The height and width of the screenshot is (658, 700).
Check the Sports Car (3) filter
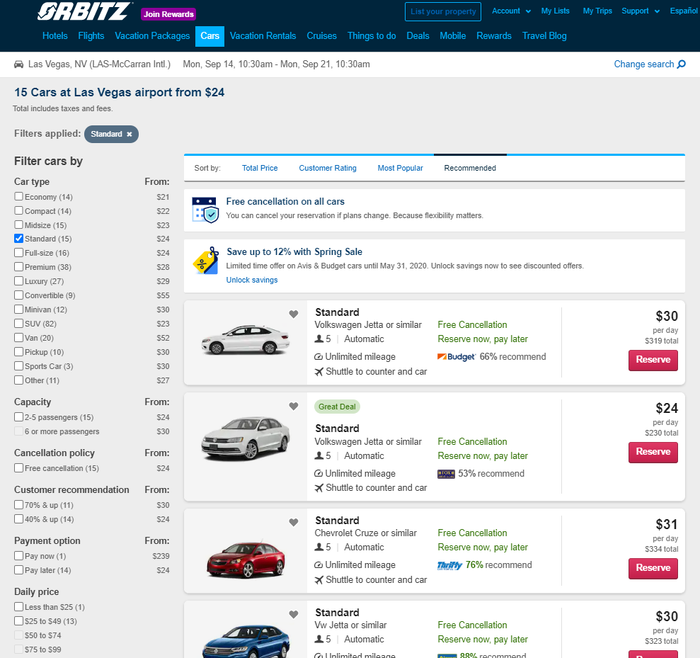[19, 366]
